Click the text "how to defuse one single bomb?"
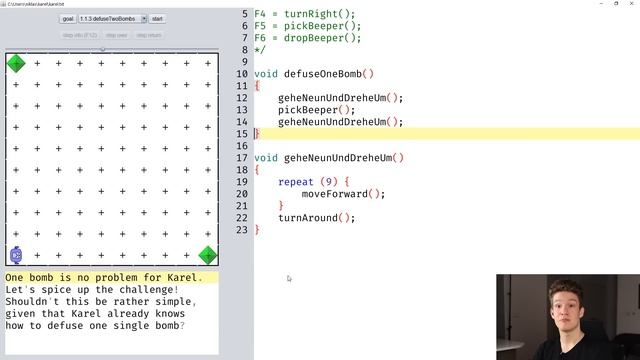The width and height of the screenshot is (640, 360). (95, 325)
